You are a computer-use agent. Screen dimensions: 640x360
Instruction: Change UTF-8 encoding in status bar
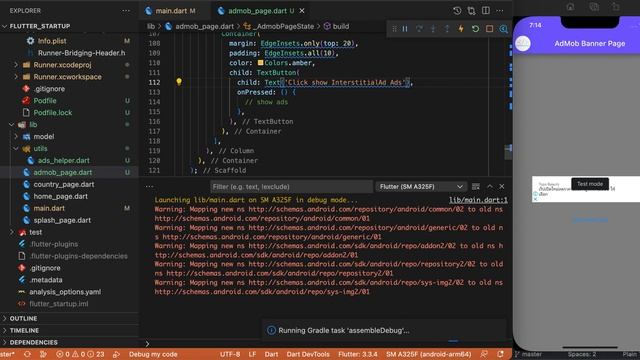230,354
